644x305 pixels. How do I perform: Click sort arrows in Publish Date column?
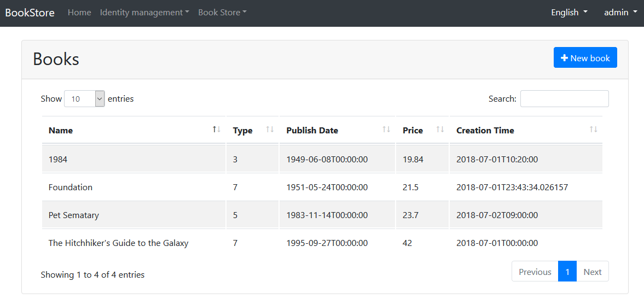(x=386, y=130)
